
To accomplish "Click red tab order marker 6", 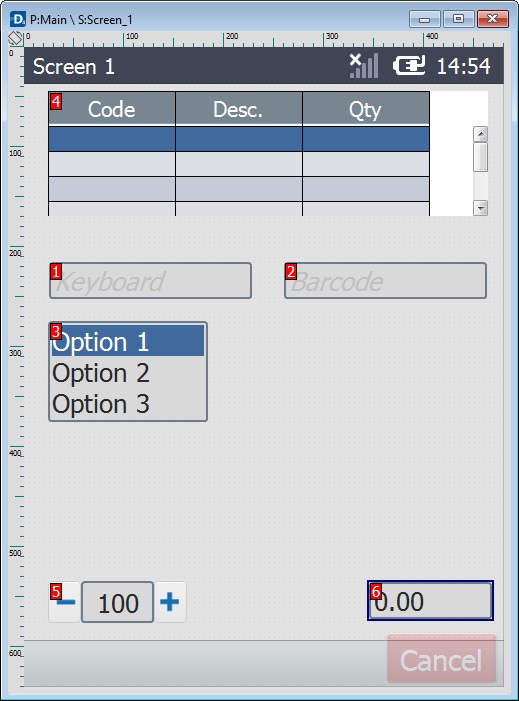I will coord(376,591).
